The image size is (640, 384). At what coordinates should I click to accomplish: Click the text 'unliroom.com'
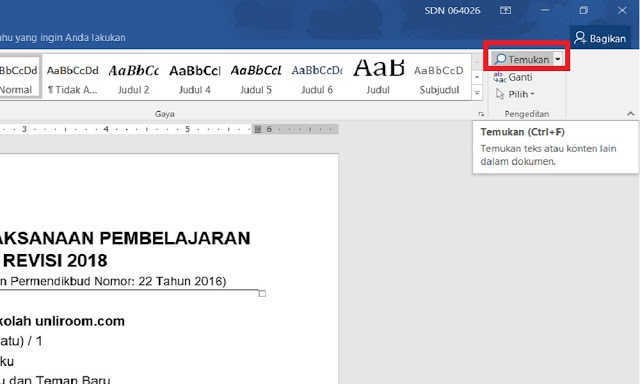click(80, 321)
